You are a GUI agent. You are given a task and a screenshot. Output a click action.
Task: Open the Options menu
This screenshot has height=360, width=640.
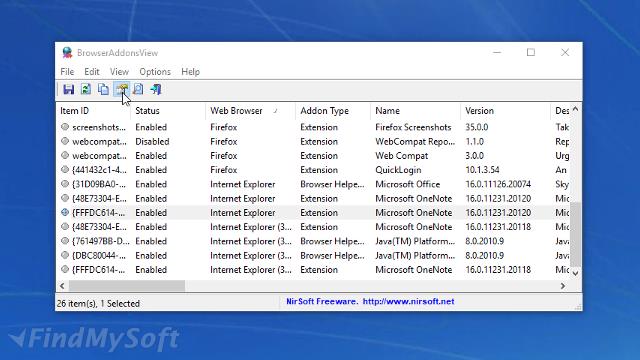tap(155, 72)
